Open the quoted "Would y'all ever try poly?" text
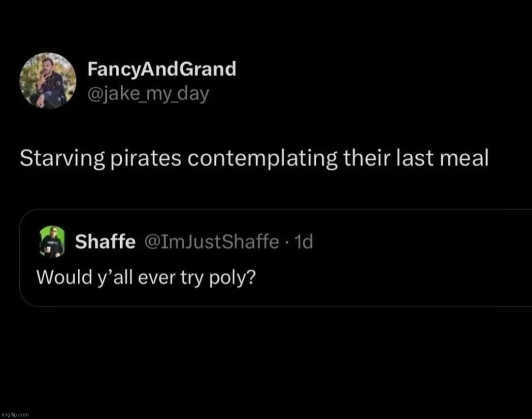532x419 pixels. [146, 279]
